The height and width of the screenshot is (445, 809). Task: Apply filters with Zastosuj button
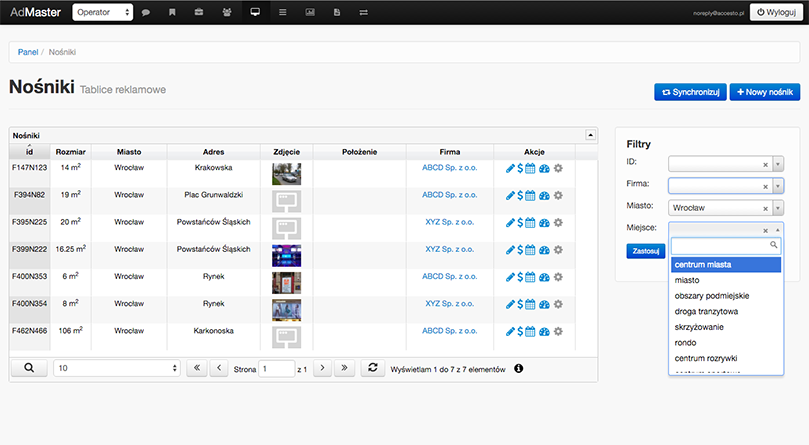(x=645, y=251)
